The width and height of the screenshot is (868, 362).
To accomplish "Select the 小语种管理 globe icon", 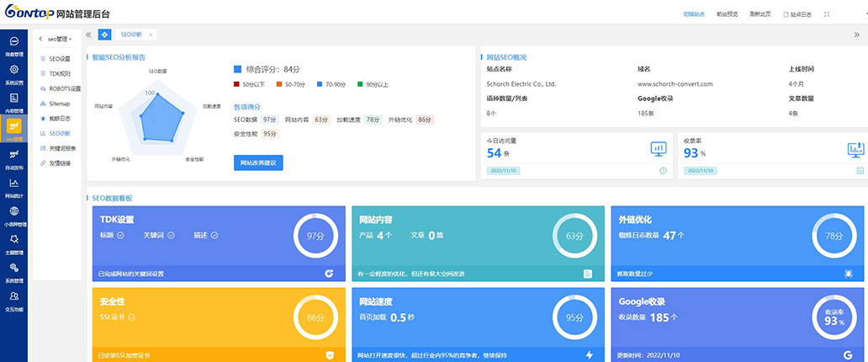I will click(x=13, y=212).
